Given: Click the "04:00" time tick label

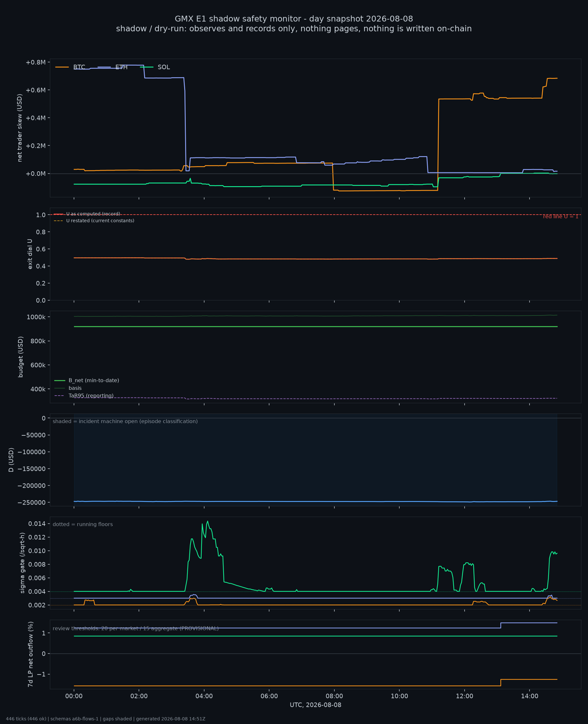Looking at the screenshot, I should [204, 696].
